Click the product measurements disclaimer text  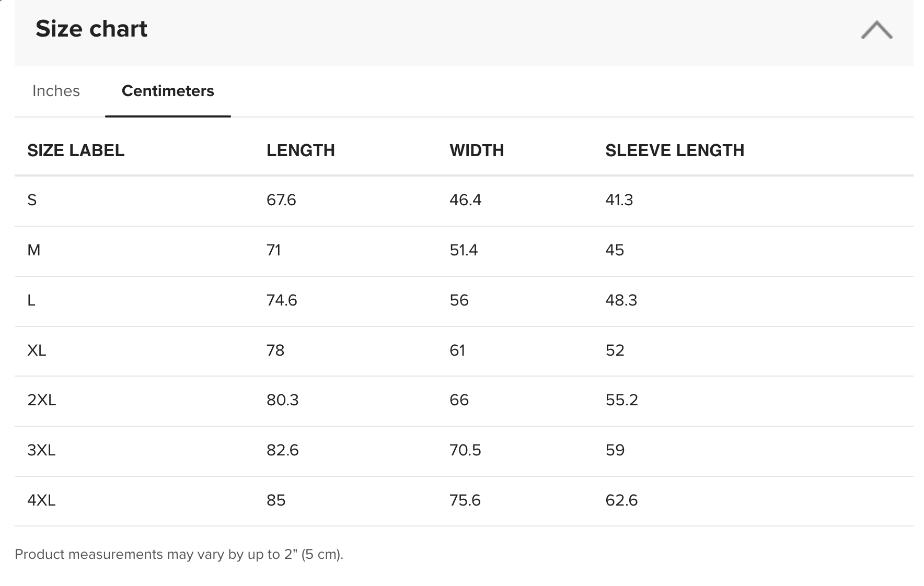179,554
